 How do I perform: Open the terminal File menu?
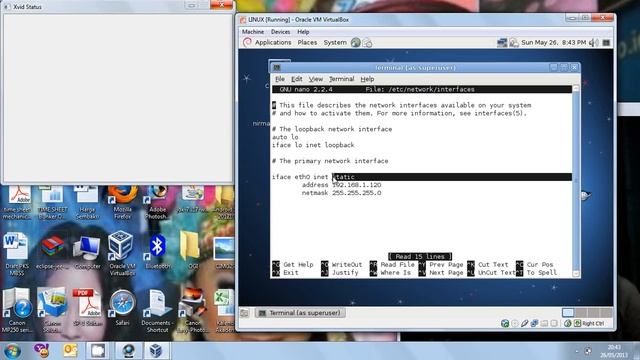tap(280, 79)
